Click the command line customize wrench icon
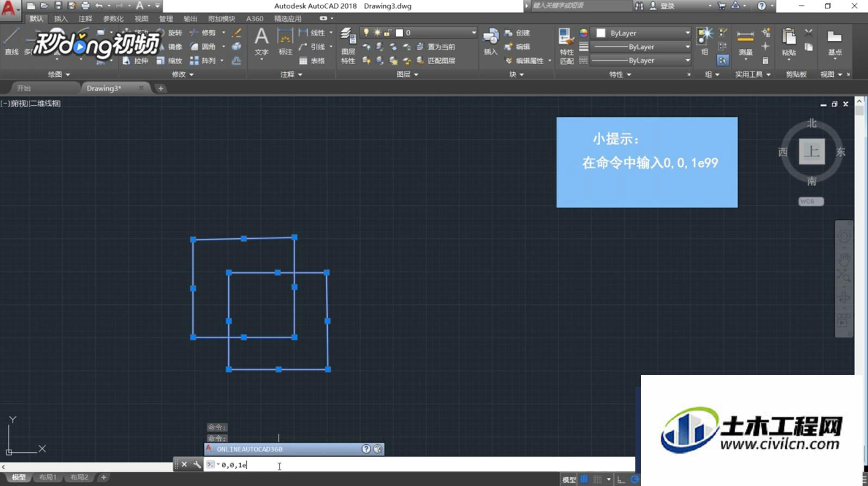This screenshot has height=486, width=868. point(197,464)
